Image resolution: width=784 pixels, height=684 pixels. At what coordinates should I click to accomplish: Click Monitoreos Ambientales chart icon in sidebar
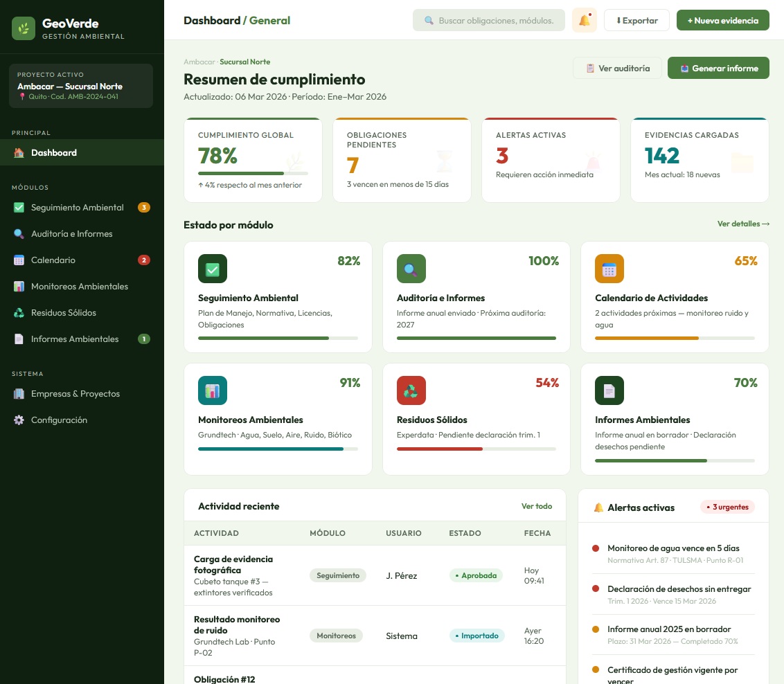(x=19, y=287)
